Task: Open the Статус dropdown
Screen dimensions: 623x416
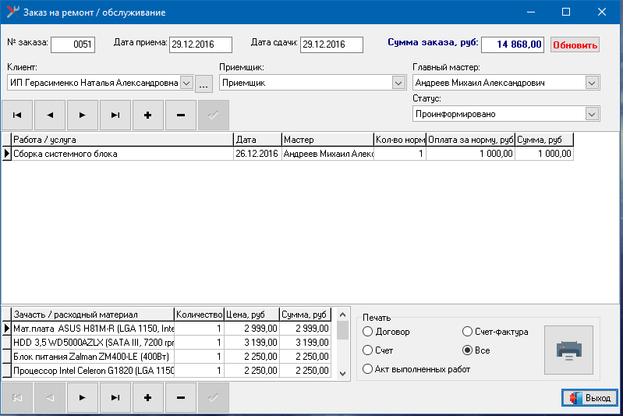Action: 592,115
